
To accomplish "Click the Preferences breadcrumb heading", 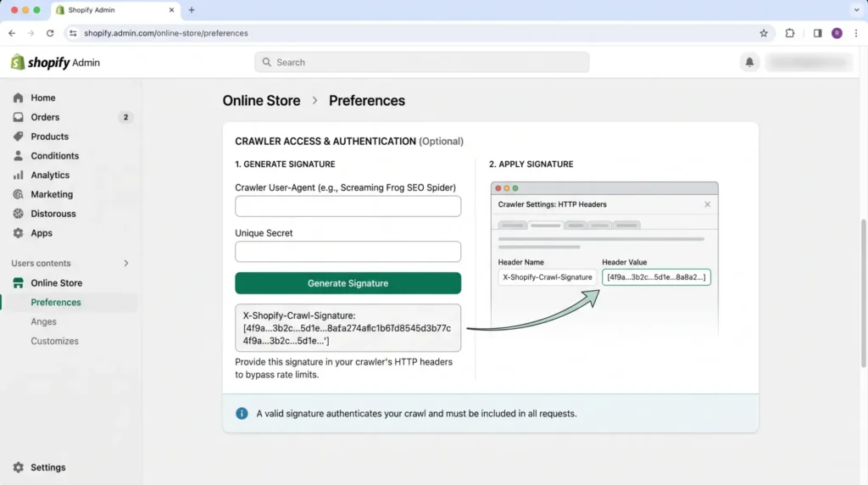I will pos(367,100).
